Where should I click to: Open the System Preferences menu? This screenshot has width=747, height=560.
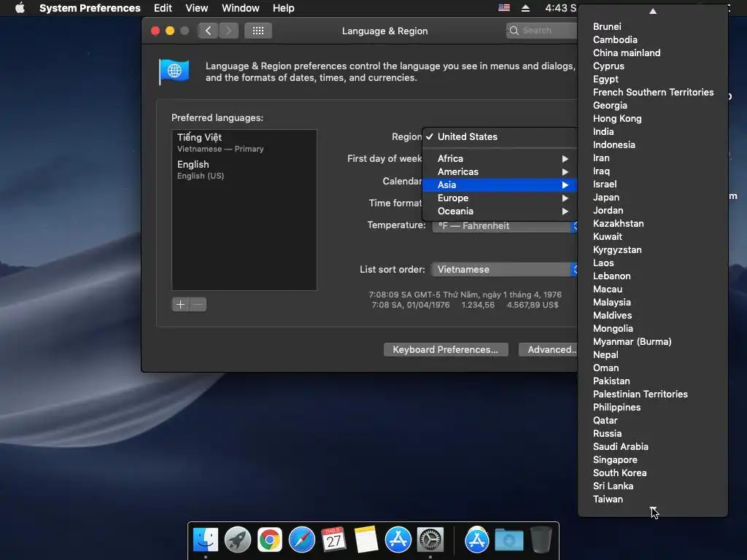pyautogui.click(x=90, y=8)
